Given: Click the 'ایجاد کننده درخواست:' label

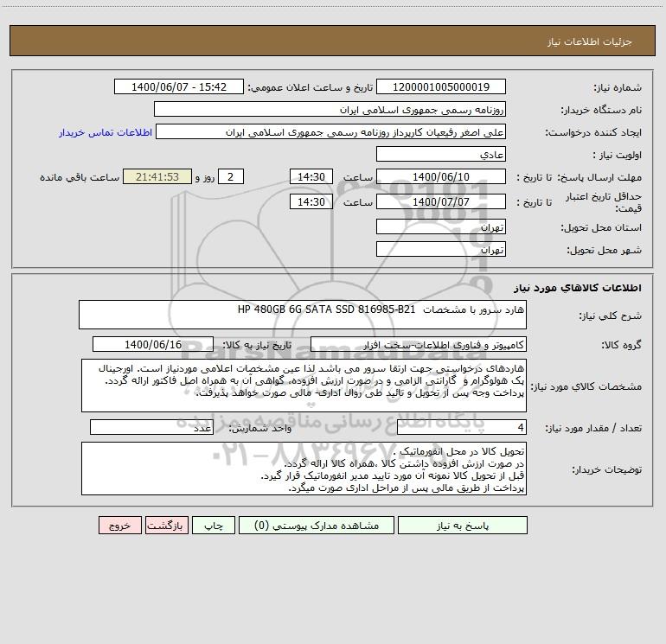Looking at the screenshot, I should coord(593,133).
